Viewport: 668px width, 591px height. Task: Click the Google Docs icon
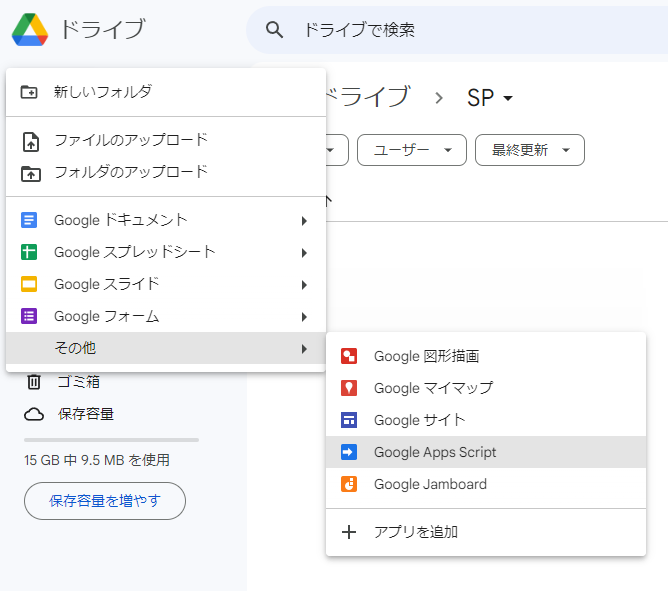click(30, 220)
